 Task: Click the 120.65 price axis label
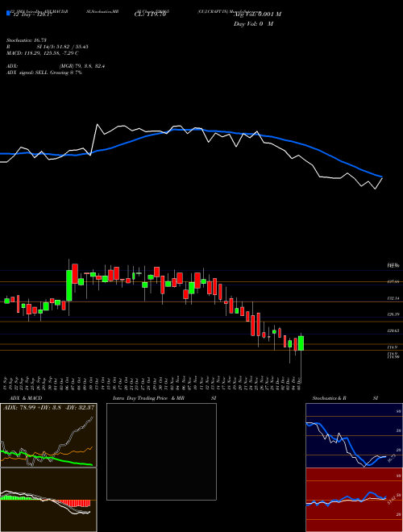click(x=393, y=330)
